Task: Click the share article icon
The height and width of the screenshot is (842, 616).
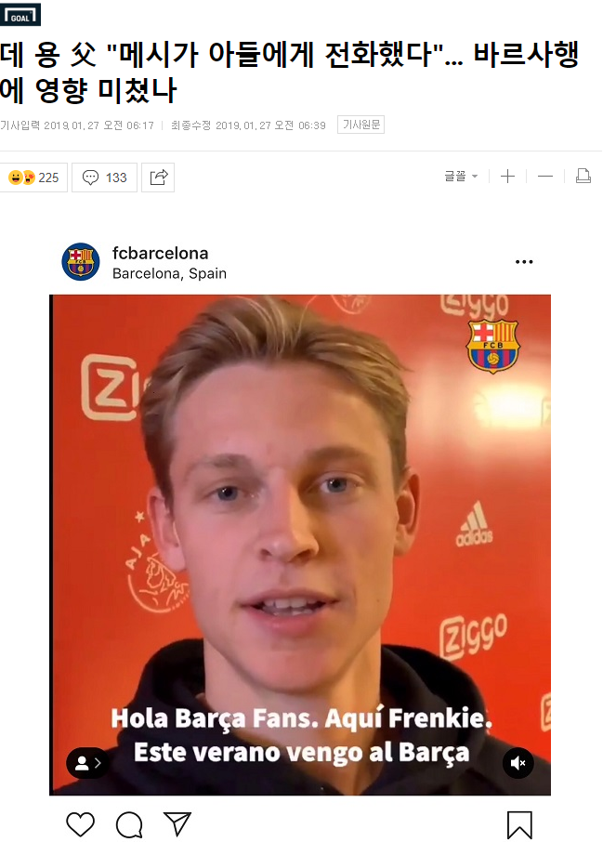Action: (x=158, y=178)
